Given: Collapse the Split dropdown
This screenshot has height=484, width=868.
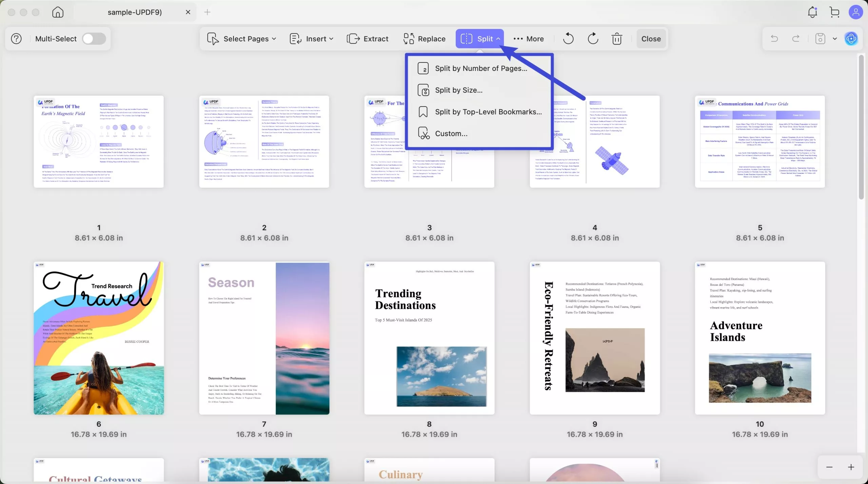Looking at the screenshot, I should tap(480, 38).
